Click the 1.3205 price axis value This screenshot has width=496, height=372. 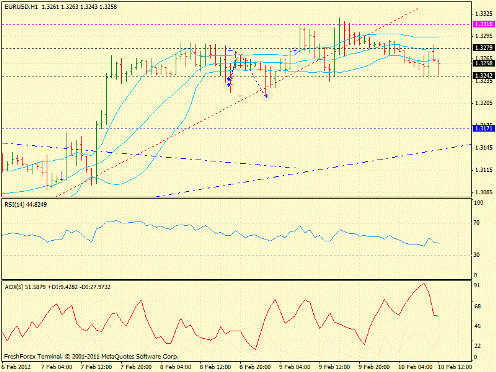tap(484, 103)
